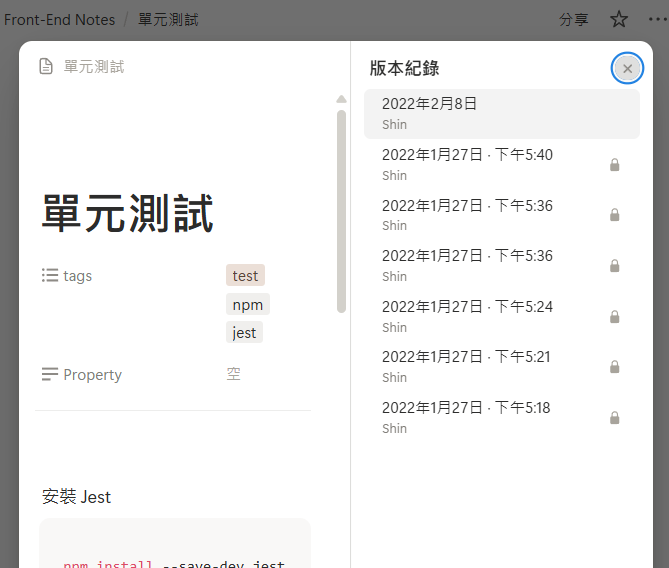The height and width of the screenshot is (568, 669).
Task: Click the favorite star icon
Action: 618,20
